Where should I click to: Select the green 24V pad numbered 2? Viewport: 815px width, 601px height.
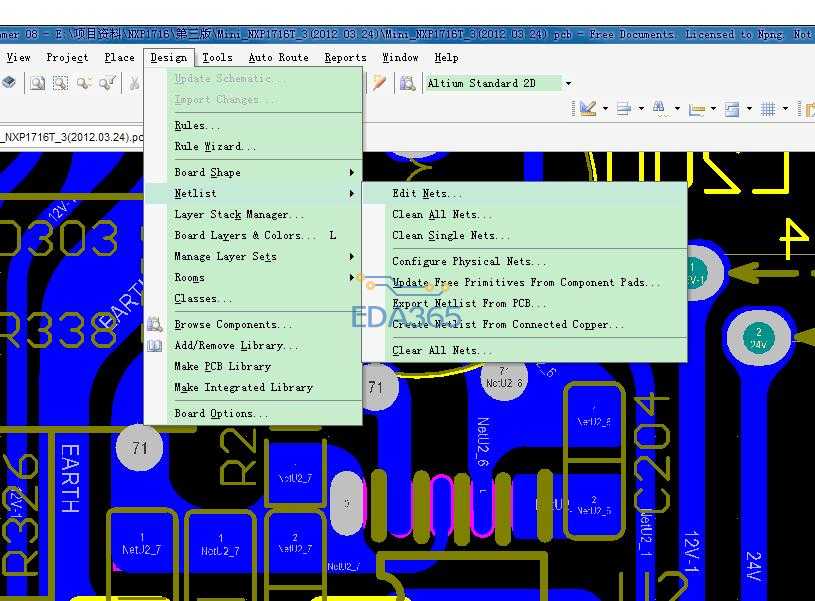click(758, 338)
